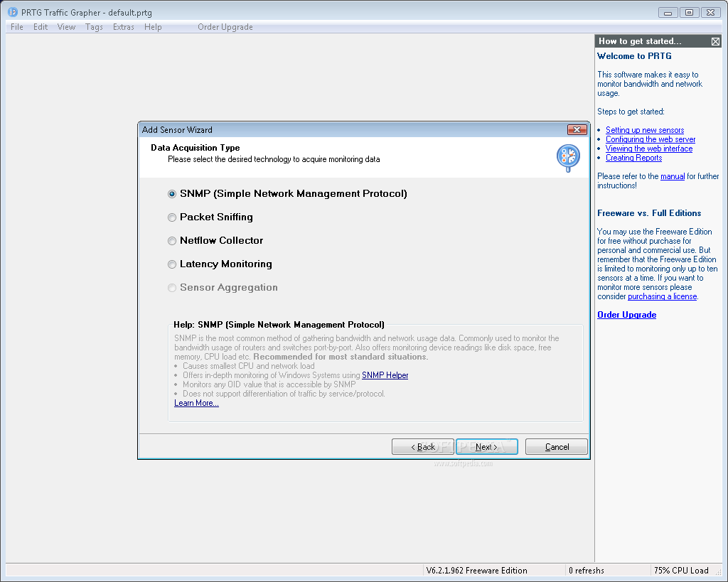Viewport: 728px width, 582px height.
Task: Follow the purchasing a license link
Action: point(662,296)
